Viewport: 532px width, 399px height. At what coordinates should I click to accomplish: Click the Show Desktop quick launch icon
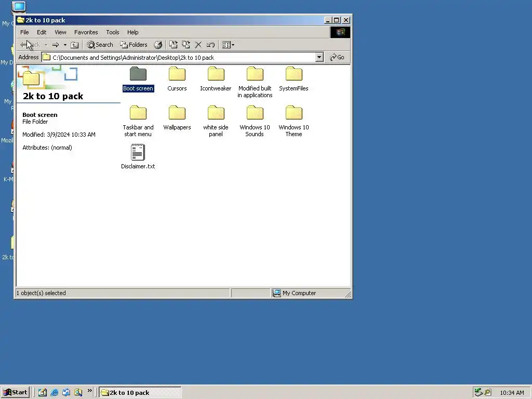[43, 393]
